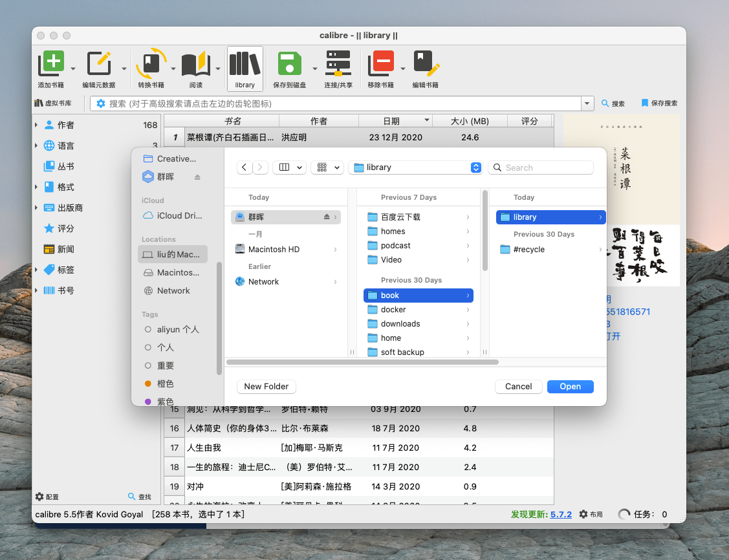Screen dimensions: 729x560
Task: Click the Convert Books (转换书籍) icon
Action: pos(151,65)
